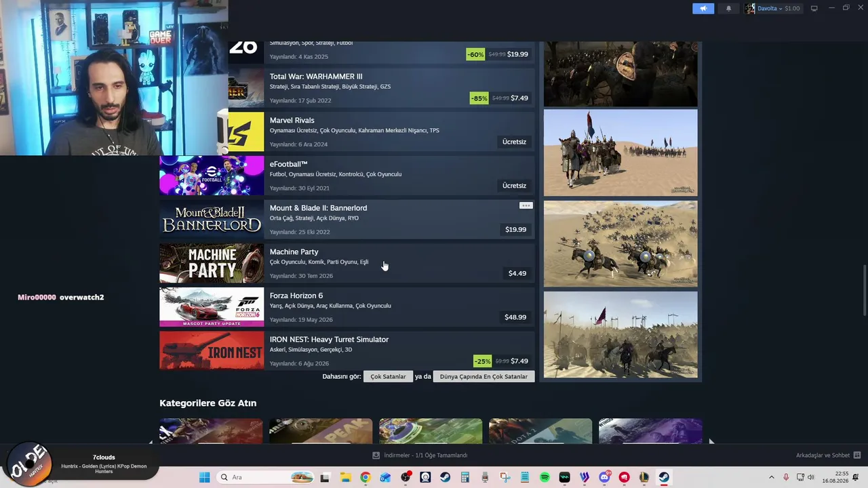Show hidden system tray icons

coord(771,477)
